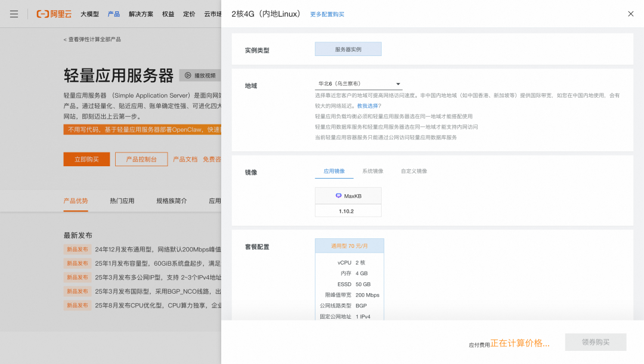This screenshot has width=644, height=364.
Task: Go back via 查看弹性计算全部产品 link
Action: [x=92, y=39]
